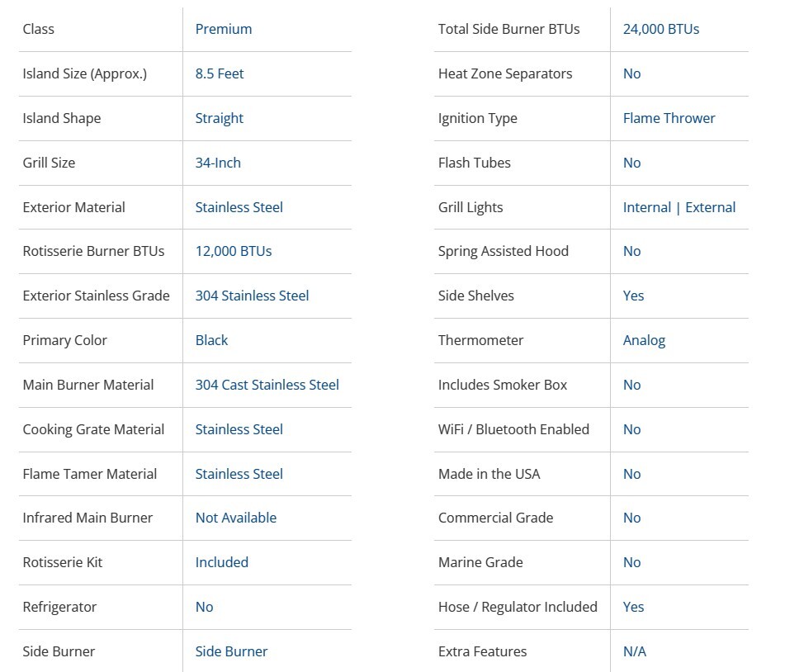Click the Side Burner value link
The height and width of the screenshot is (672, 785).
point(231,651)
